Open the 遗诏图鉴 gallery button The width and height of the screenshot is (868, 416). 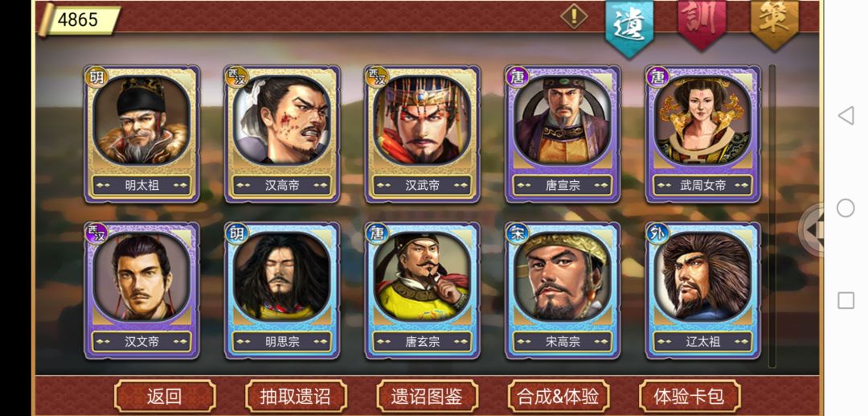click(x=427, y=396)
